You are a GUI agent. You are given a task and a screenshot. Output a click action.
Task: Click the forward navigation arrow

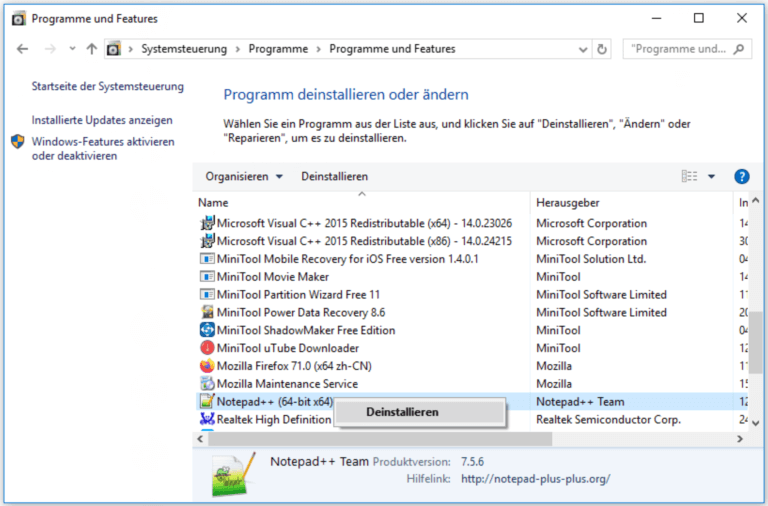pos(50,49)
